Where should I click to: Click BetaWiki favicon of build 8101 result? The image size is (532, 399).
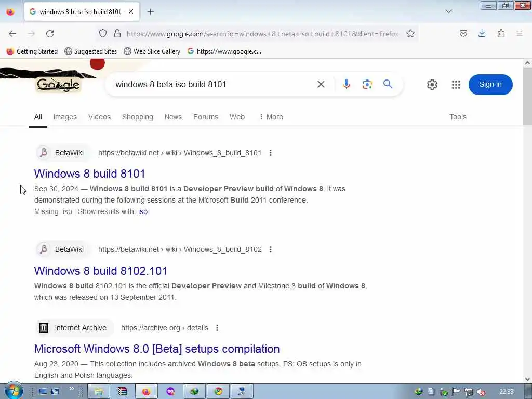click(44, 153)
